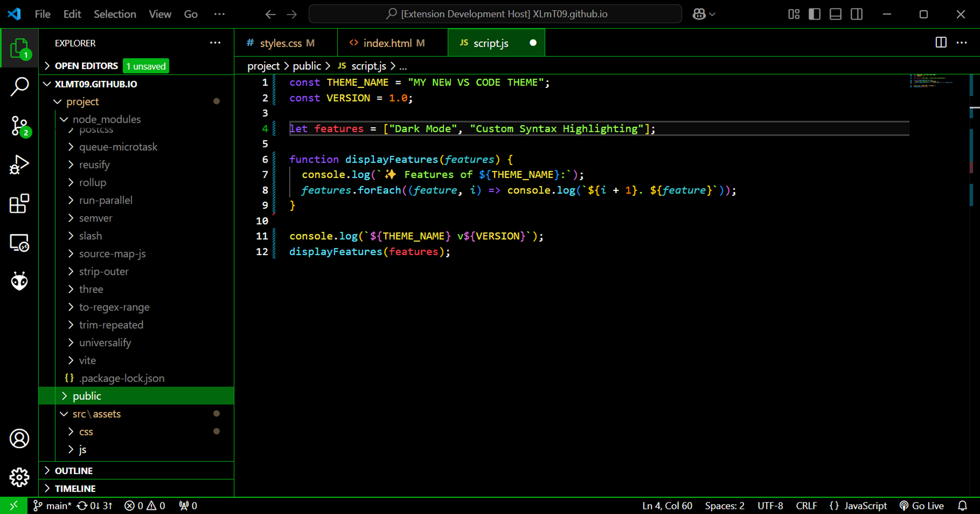Open the Extensions view

[20, 203]
